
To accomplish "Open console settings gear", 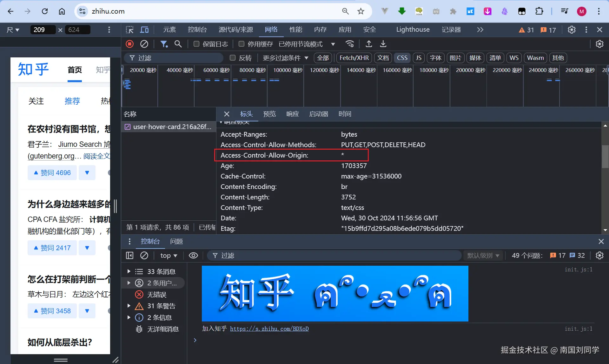I will click(599, 256).
